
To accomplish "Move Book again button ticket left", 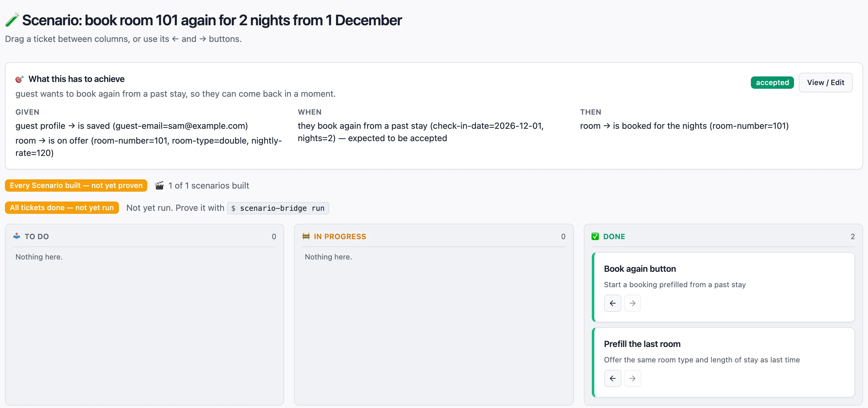I will (612, 303).
